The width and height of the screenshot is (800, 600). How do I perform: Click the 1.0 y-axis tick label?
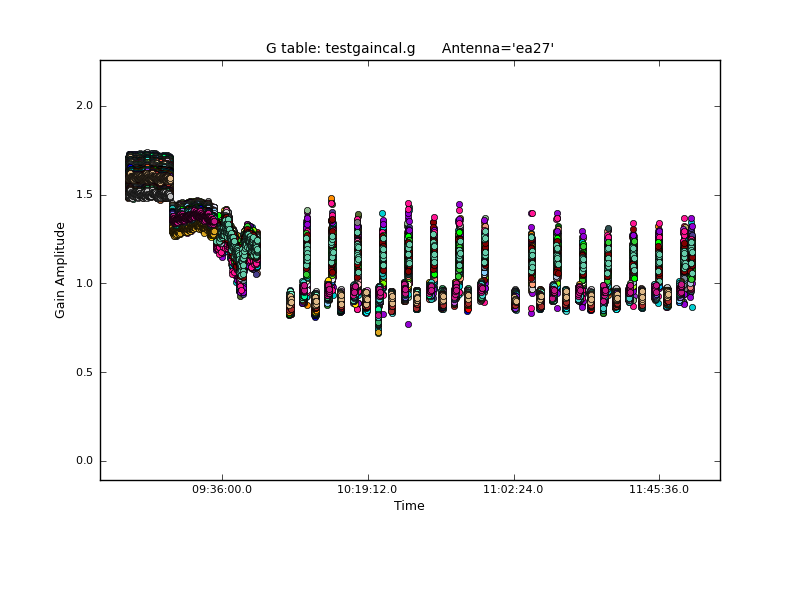point(85,283)
